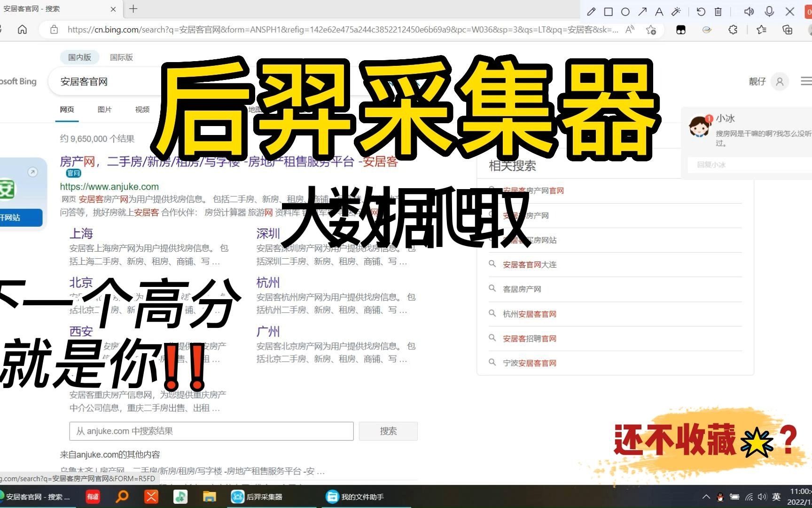This screenshot has height=508, width=812.
Task: Open related search 杭州安居客官网
Action: [530, 314]
